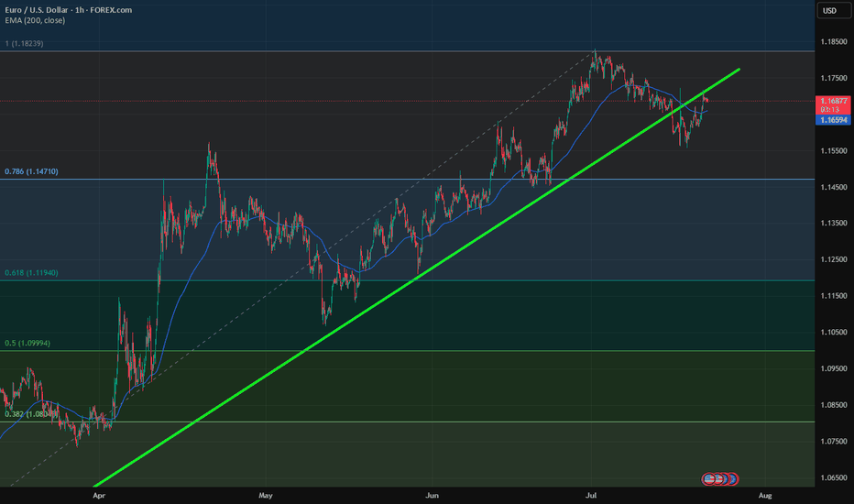Viewport: 854px width, 504px height.
Task: Click the 1.06500 price scale label
Action: coord(834,477)
